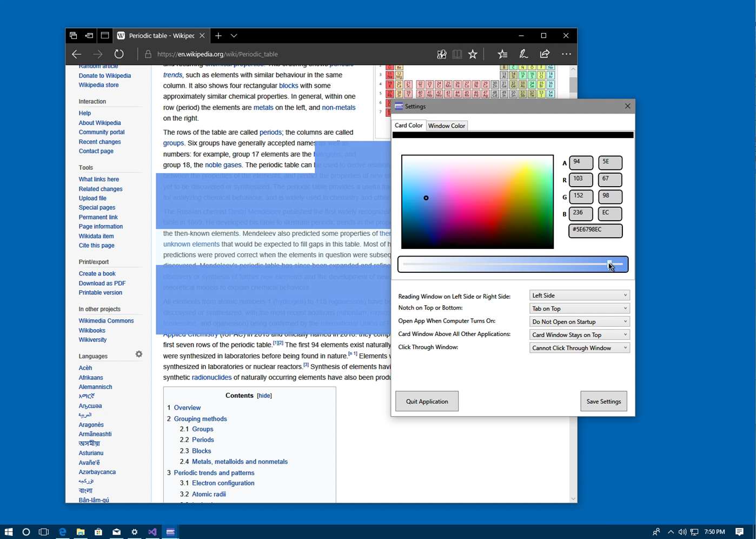Select the Card Color tab
Viewport: 756px width, 539px height.
408,126
